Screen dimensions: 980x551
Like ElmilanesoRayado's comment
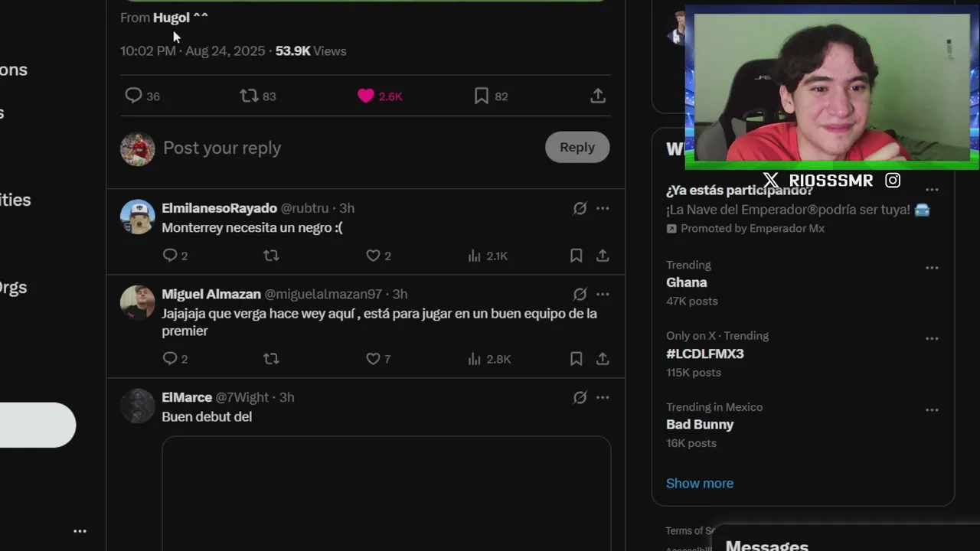point(378,256)
